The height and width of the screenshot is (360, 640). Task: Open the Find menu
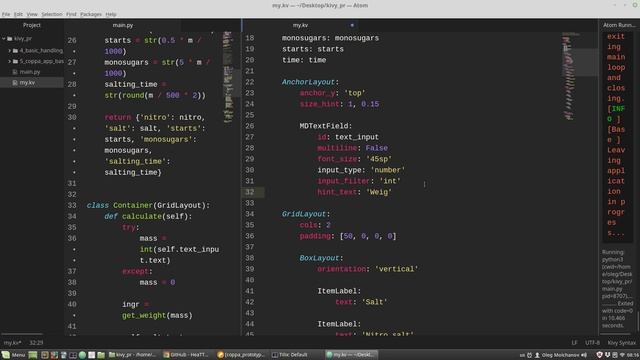coord(71,14)
